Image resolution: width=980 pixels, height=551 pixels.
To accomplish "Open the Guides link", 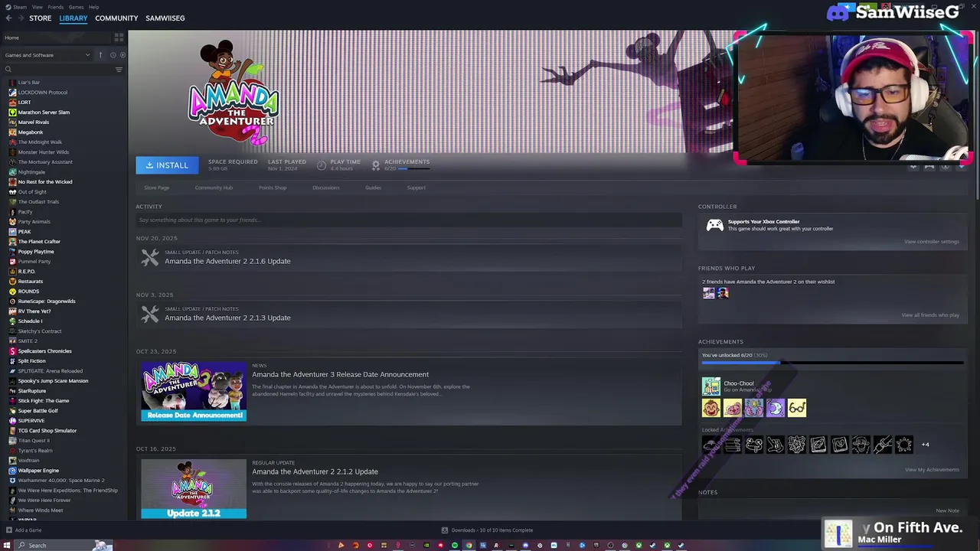I will pos(373,187).
